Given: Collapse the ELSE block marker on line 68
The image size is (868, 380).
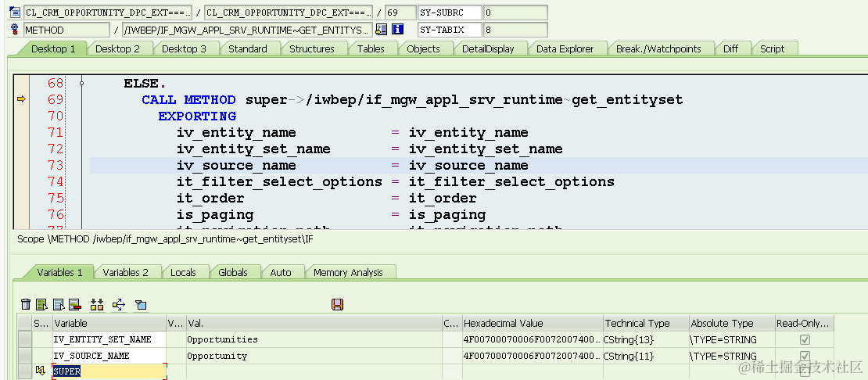Looking at the screenshot, I should click(x=82, y=84).
